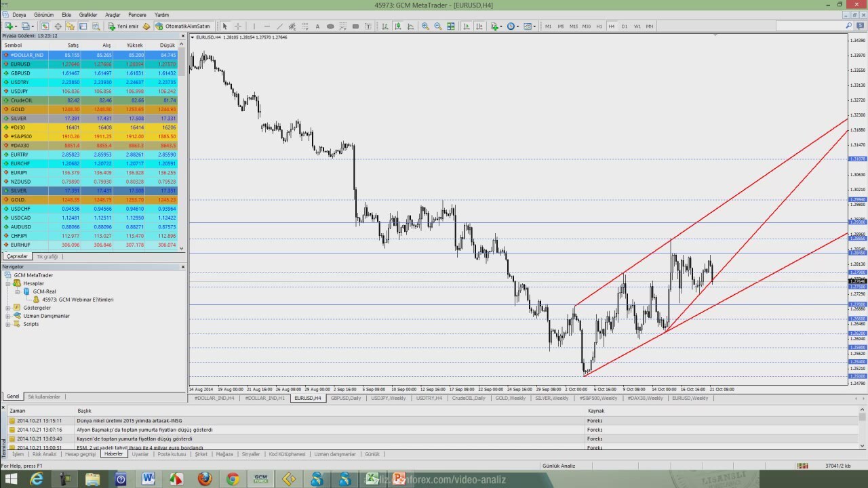Open the Araçlar menu
The width and height of the screenshot is (868, 488).
tap(113, 14)
